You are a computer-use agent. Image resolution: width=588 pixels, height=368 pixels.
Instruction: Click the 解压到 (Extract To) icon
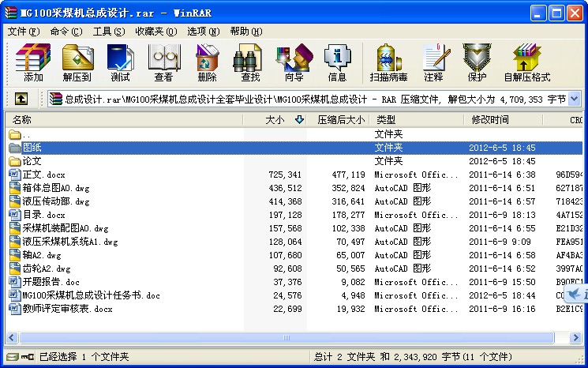77,62
